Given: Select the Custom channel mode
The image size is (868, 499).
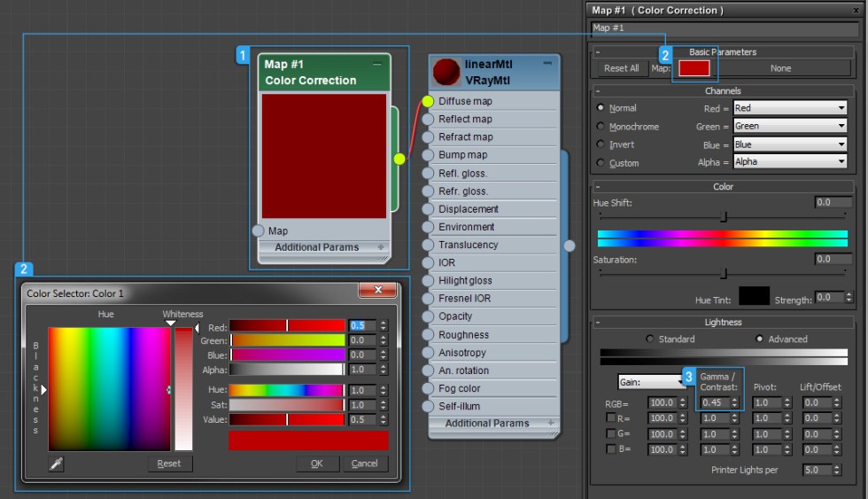Looking at the screenshot, I should [601, 163].
